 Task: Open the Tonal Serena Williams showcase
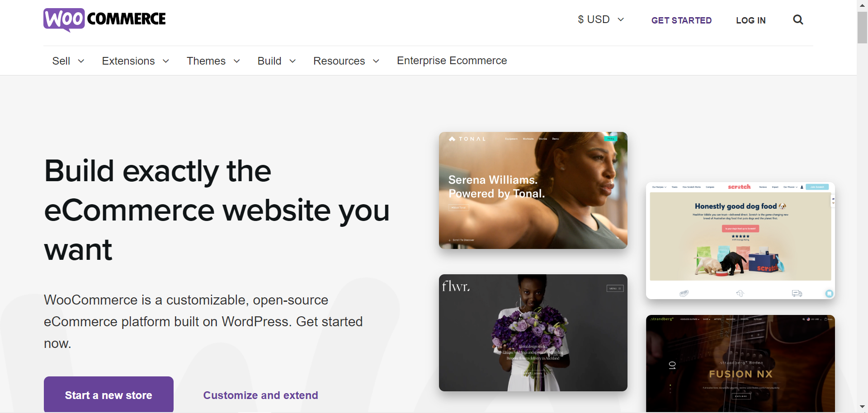533,190
